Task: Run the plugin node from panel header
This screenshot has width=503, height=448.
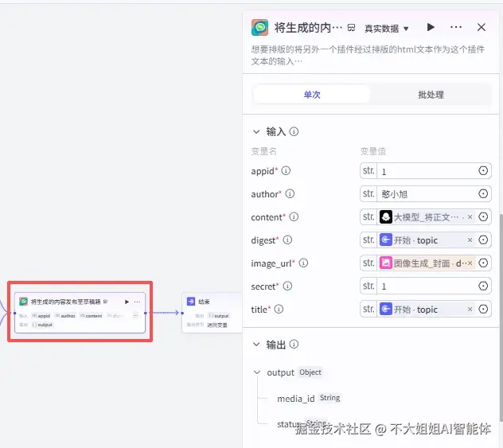Action: [431, 27]
